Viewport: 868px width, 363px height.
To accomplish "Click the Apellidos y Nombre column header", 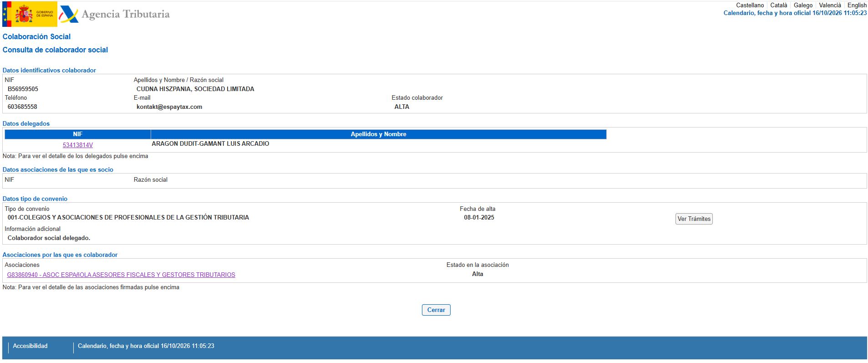I will 379,134.
